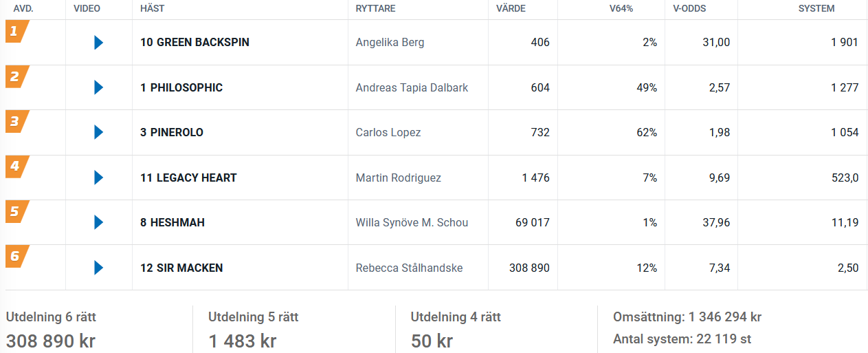Viewport: 868px width, 353px height.
Task: Click the orange leg 5 badge
Action: (16, 211)
